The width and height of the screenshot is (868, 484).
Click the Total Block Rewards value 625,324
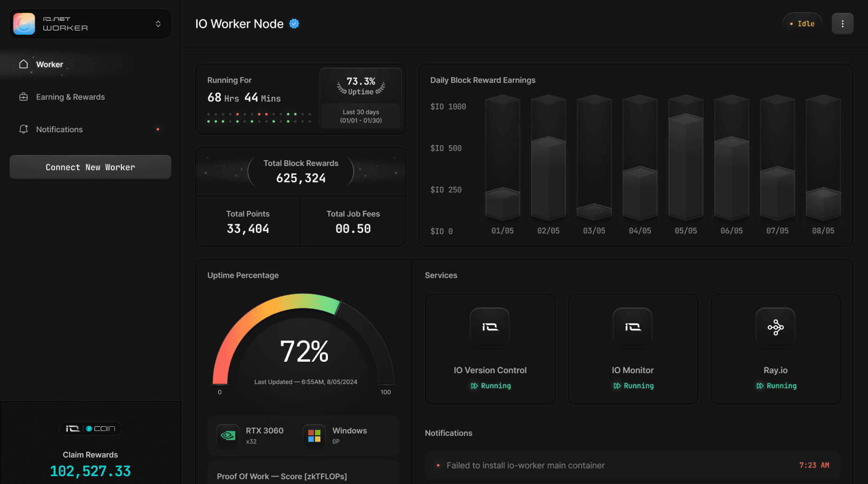click(x=301, y=178)
